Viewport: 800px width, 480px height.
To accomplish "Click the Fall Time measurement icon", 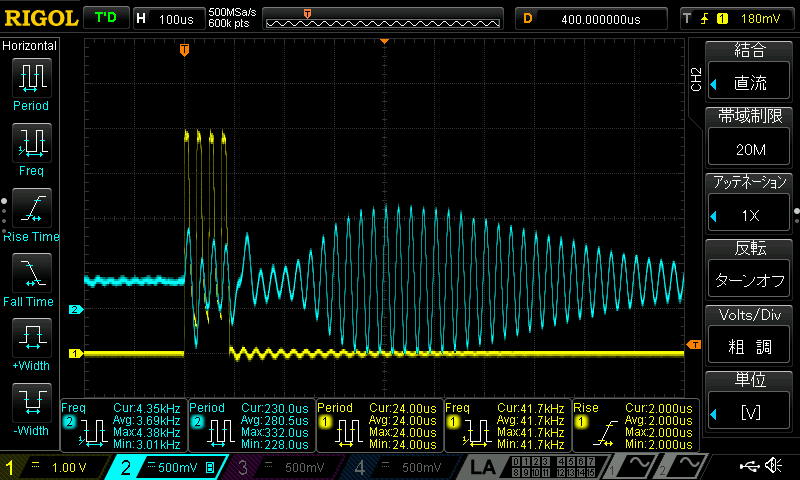I will tap(30, 274).
